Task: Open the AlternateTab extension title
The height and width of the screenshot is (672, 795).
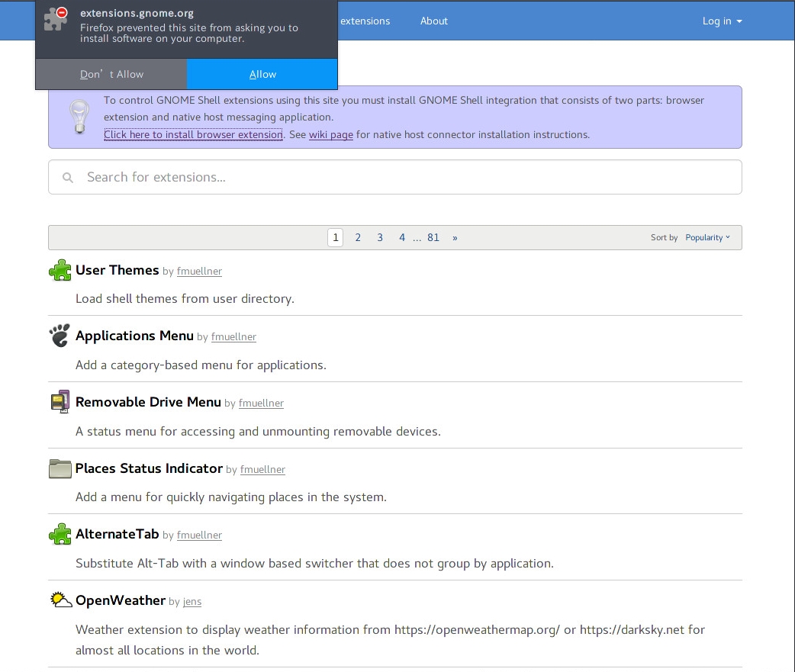Action: tap(117, 534)
